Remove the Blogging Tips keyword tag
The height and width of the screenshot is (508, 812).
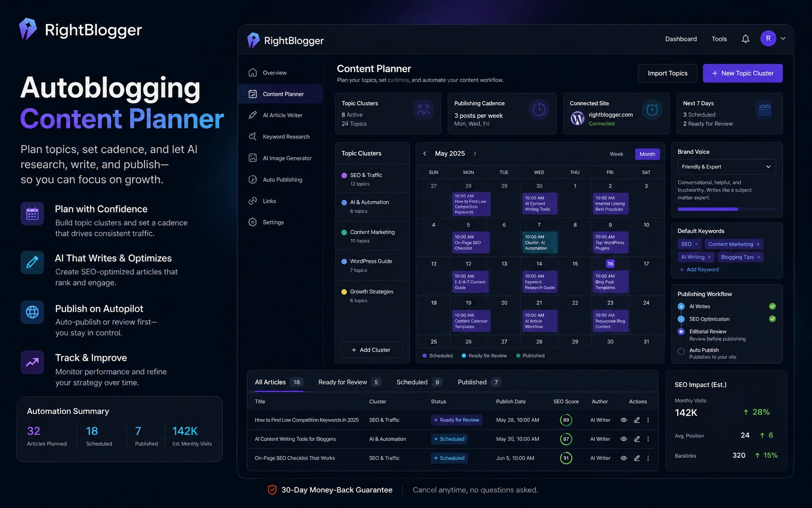[x=758, y=257]
